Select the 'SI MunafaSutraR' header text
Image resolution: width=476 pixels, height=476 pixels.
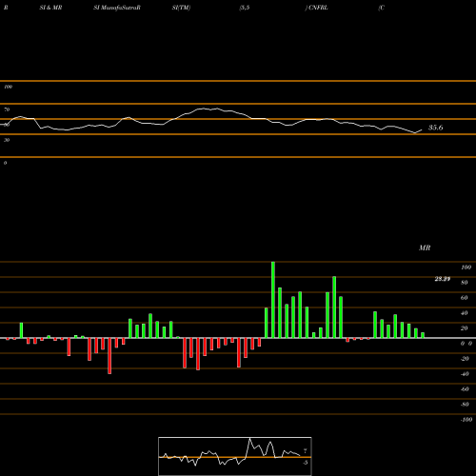117,8
